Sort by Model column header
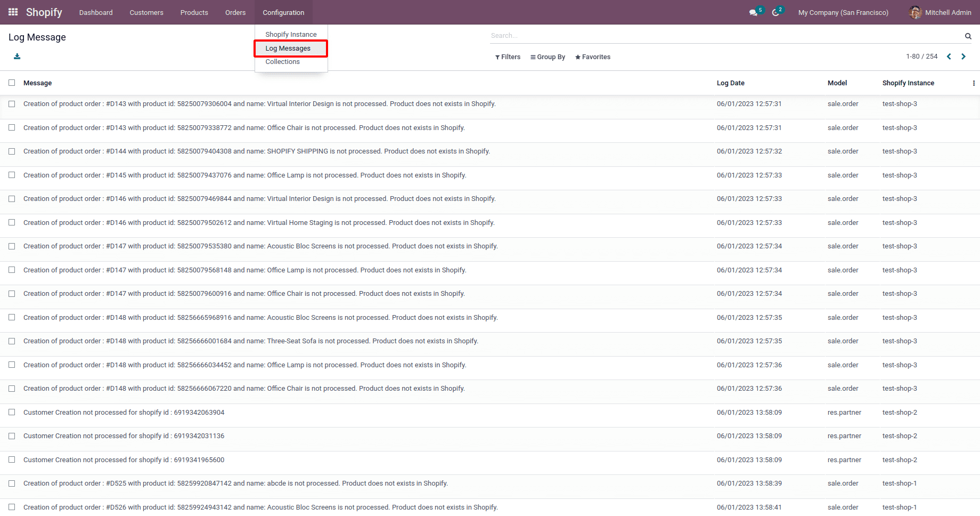 [837, 83]
